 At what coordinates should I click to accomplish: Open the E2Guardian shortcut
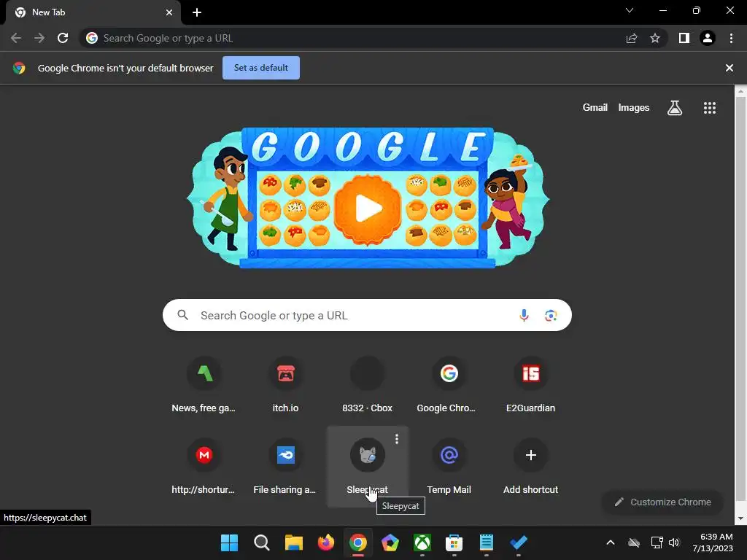point(531,386)
